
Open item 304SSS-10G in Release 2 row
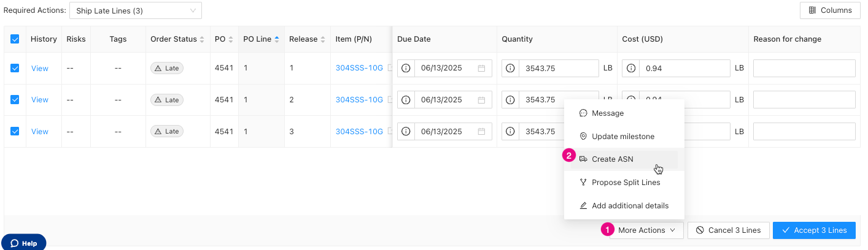(359, 100)
